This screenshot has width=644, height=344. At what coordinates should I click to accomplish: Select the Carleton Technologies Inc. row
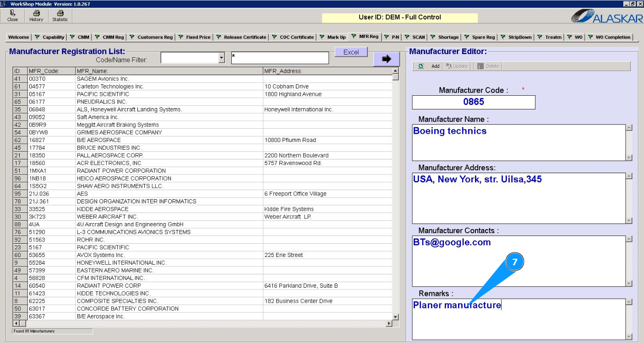click(x=202, y=87)
